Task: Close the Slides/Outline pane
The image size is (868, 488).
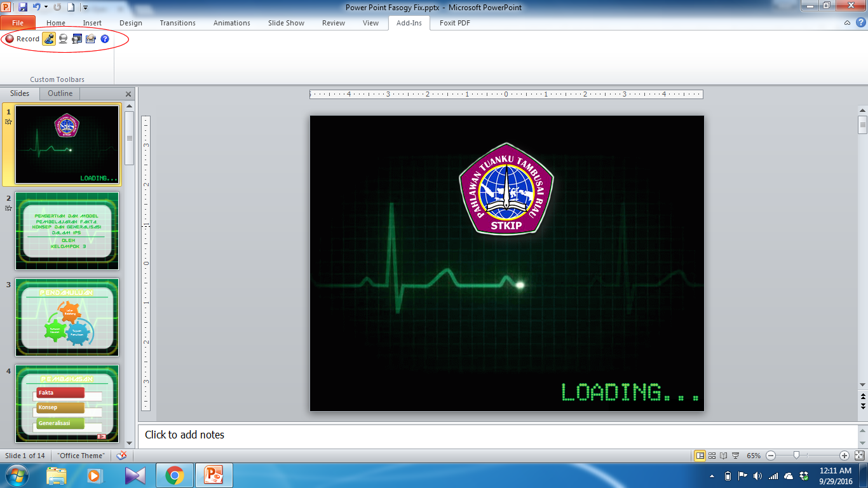Action: coord(128,94)
